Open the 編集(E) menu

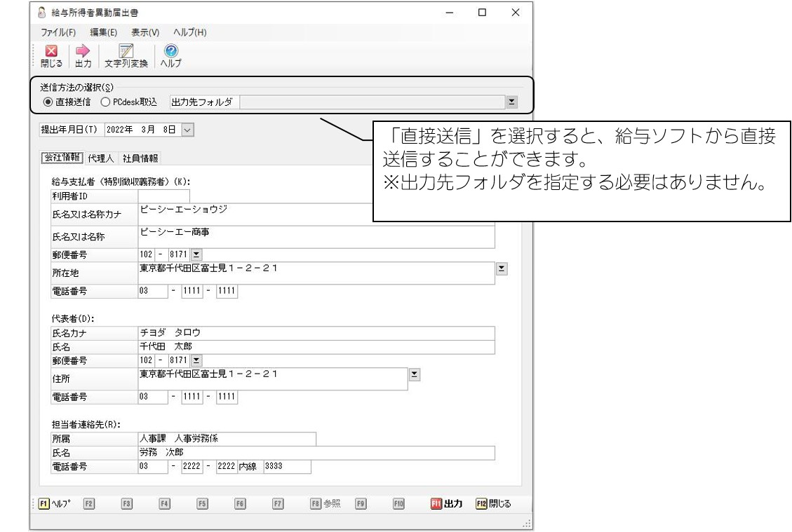(104, 32)
